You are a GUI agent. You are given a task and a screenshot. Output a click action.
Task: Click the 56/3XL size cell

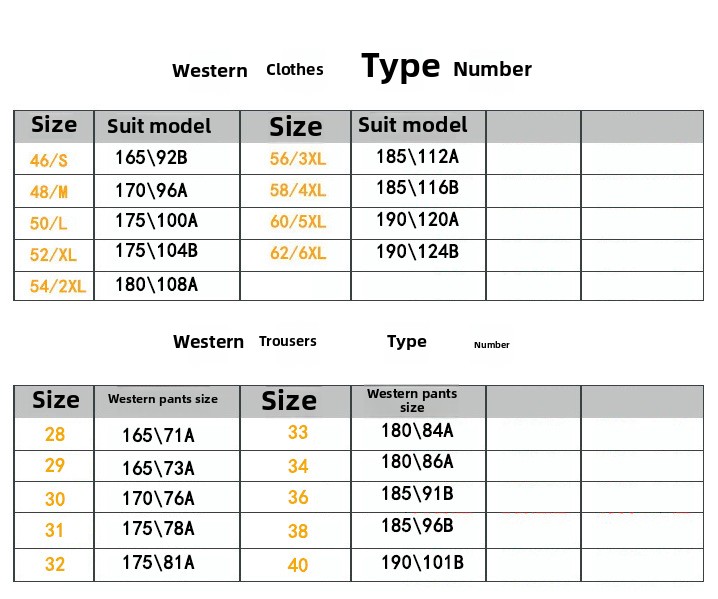(x=298, y=158)
